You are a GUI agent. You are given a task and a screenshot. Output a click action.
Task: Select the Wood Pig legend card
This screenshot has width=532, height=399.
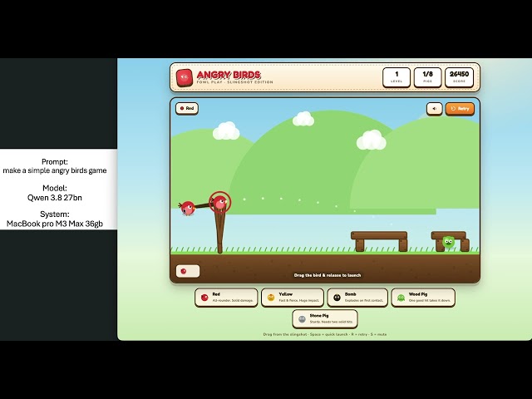pyautogui.click(x=423, y=298)
